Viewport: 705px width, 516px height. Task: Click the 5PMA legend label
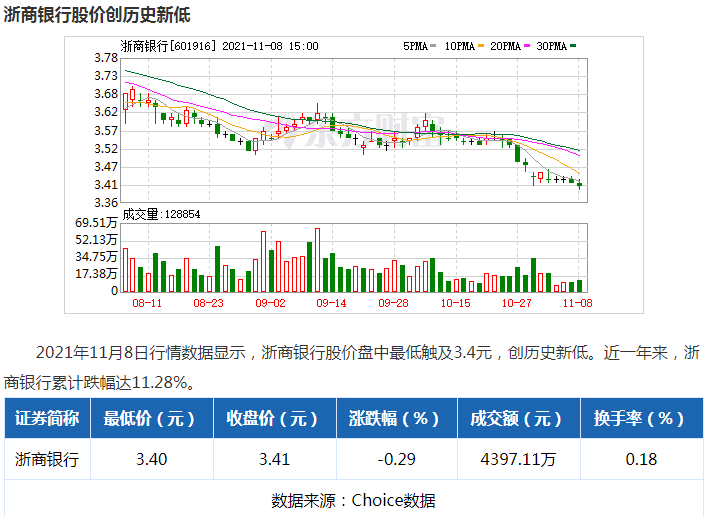415,46
